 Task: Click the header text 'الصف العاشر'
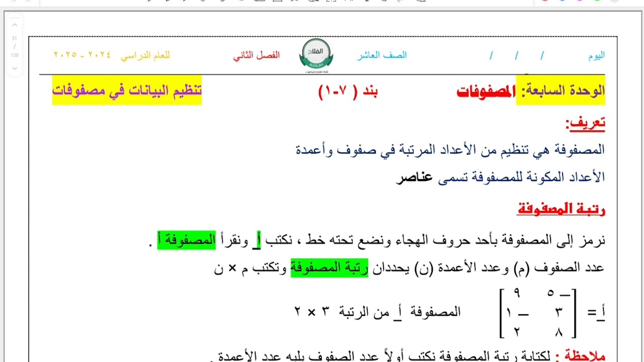382,55
